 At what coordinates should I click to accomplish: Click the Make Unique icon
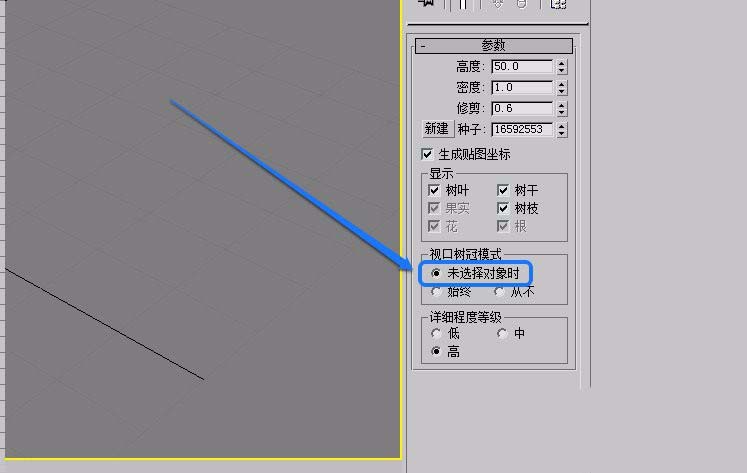[x=498, y=3]
